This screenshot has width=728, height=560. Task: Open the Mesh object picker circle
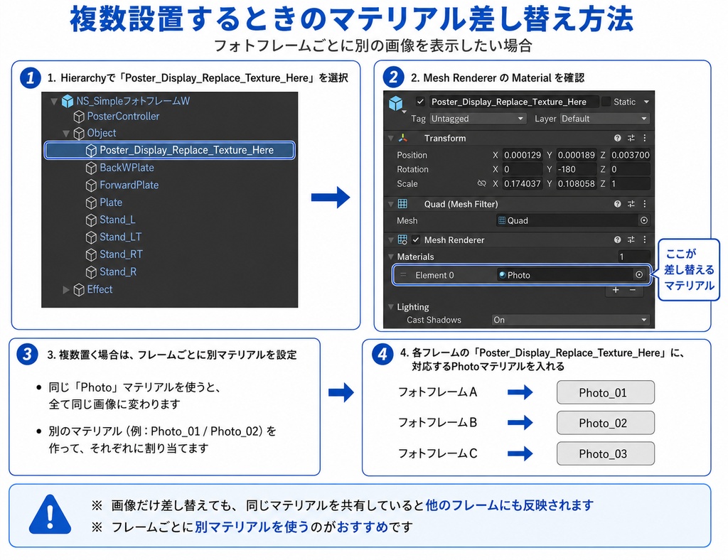(644, 221)
